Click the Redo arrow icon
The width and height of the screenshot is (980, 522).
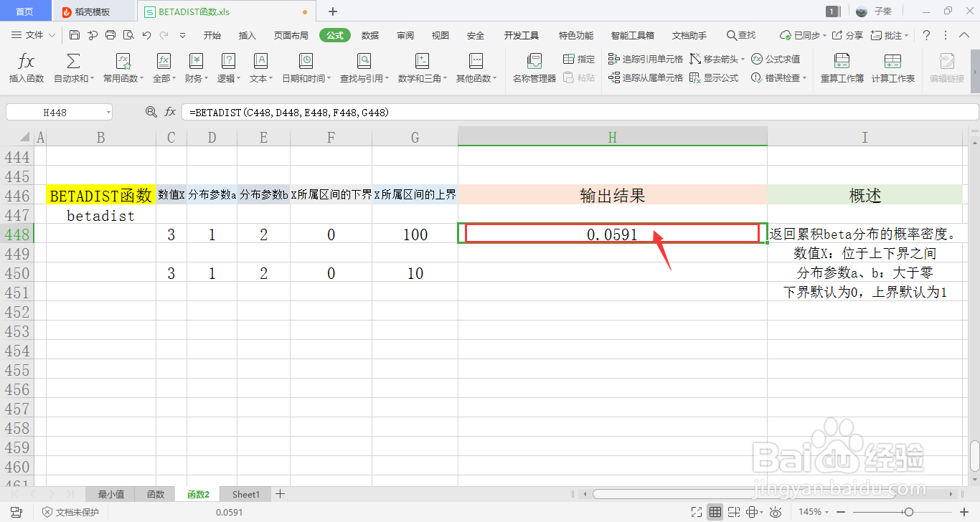coord(164,35)
